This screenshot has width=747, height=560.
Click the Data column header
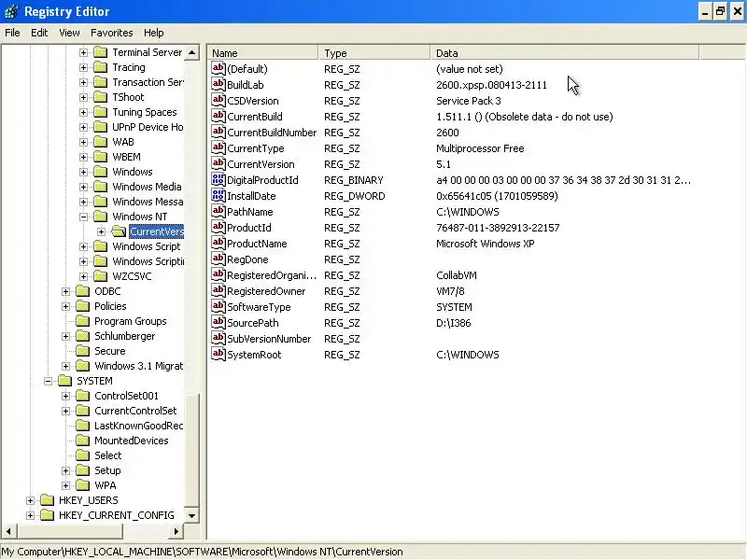pyautogui.click(x=565, y=53)
